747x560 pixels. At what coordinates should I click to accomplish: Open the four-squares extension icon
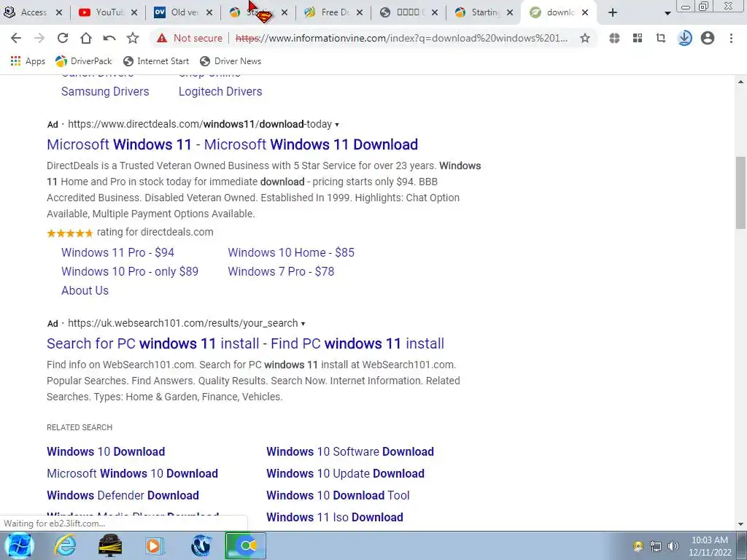638,38
